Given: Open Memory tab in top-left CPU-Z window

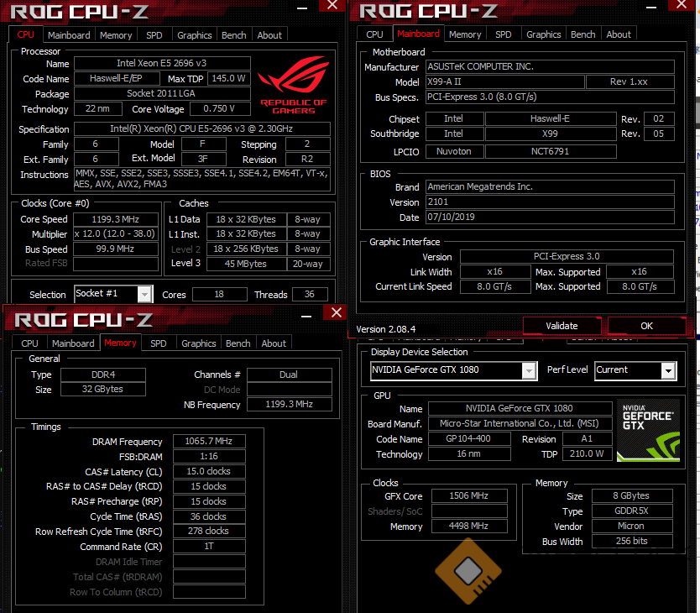Looking at the screenshot, I should click(116, 35).
